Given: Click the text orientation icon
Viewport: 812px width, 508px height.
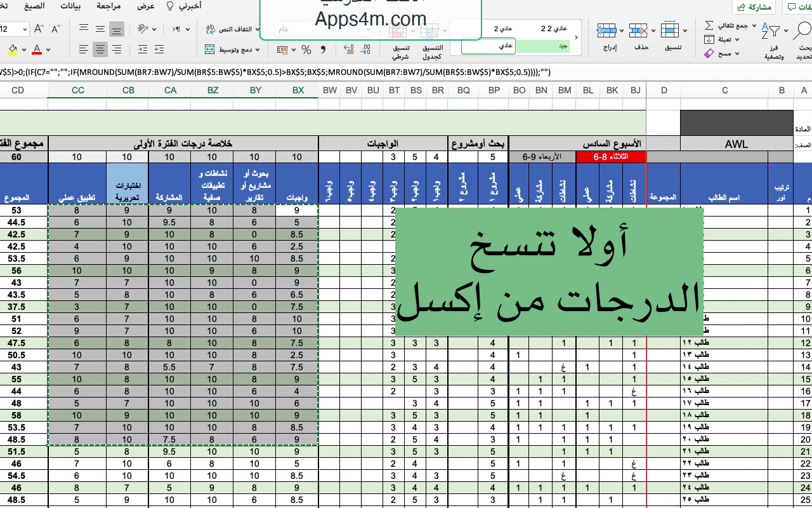Looking at the screenshot, I should coord(142,29).
